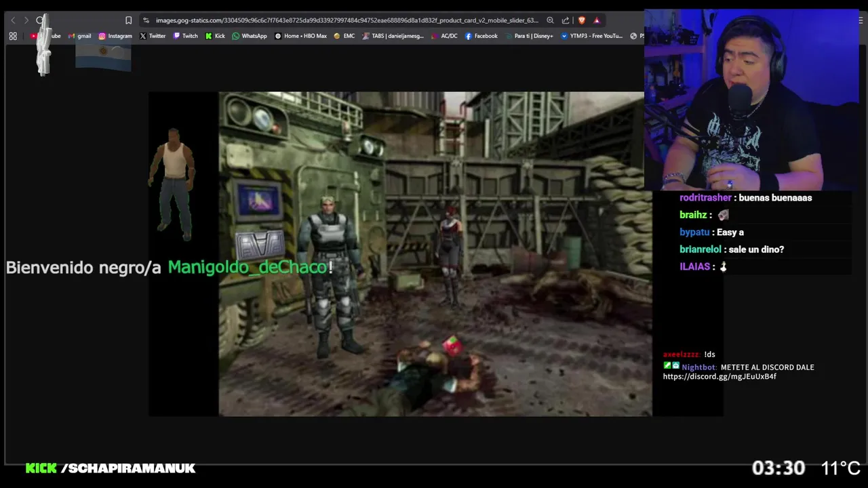This screenshot has width=868, height=488.
Task: Click the Manigoldo_deChaco welcome name
Action: 248,267
